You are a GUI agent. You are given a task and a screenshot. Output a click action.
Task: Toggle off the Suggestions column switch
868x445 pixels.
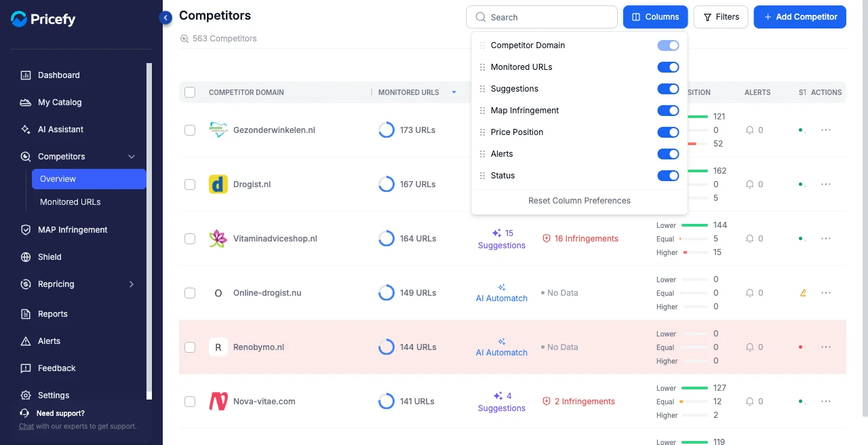click(668, 89)
